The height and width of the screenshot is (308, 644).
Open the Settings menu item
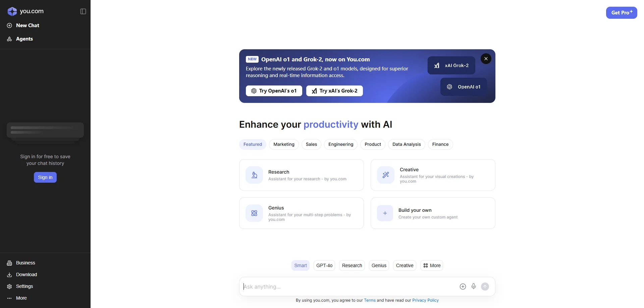click(x=24, y=287)
